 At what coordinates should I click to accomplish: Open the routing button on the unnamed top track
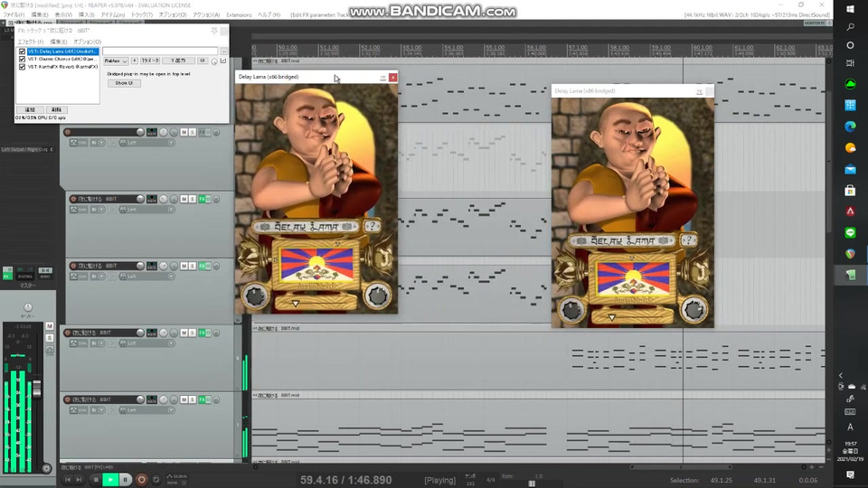coord(151,132)
